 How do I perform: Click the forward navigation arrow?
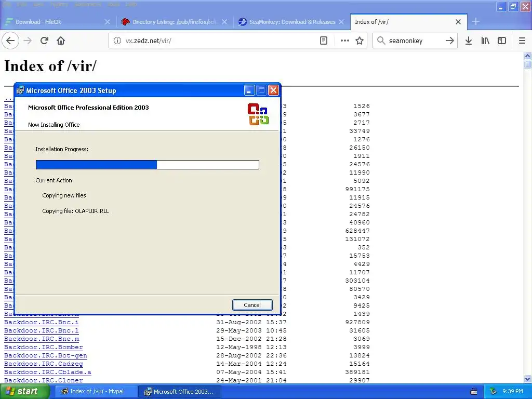(x=28, y=41)
